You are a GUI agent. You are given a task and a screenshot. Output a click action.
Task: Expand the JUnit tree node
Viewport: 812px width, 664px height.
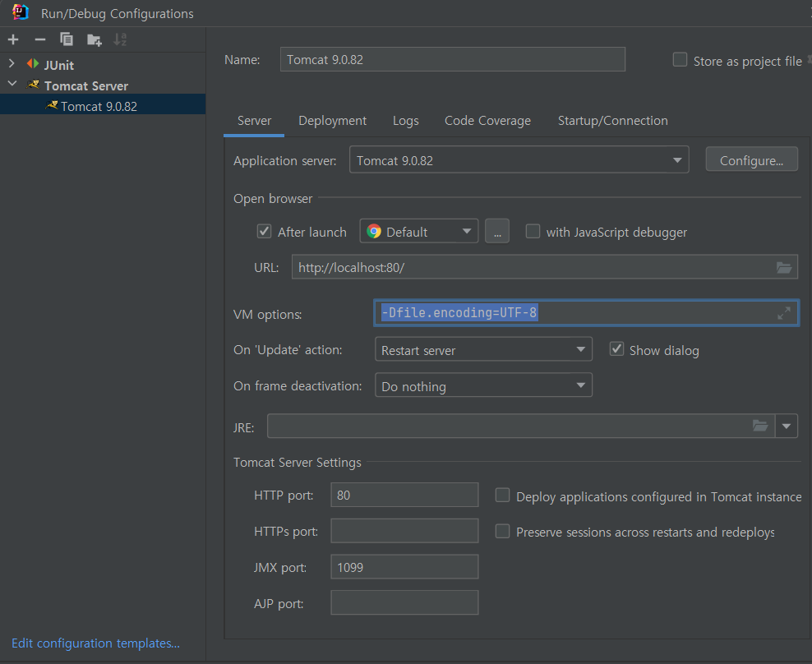(12, 64)
